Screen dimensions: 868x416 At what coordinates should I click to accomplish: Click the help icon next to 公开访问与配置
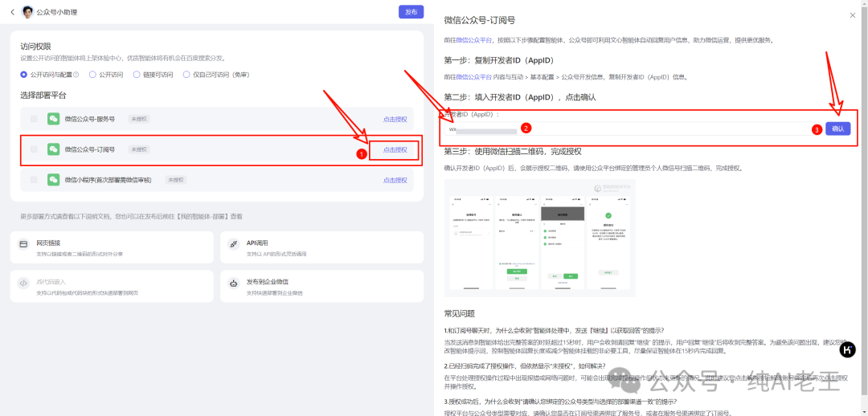(x=76, y=75)
